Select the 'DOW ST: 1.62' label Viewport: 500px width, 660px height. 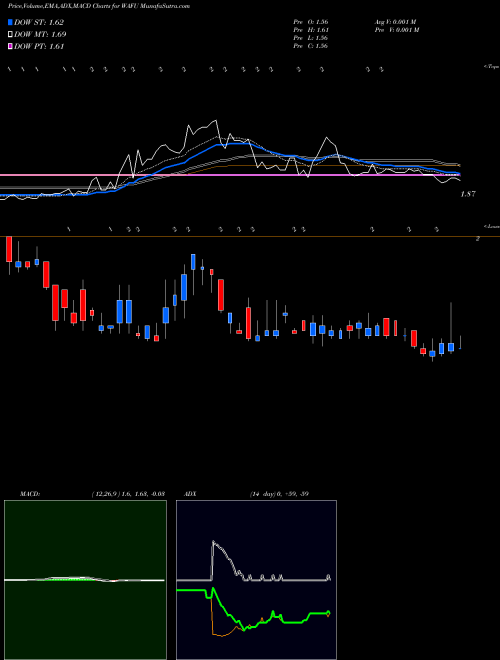tap(39, 22)
